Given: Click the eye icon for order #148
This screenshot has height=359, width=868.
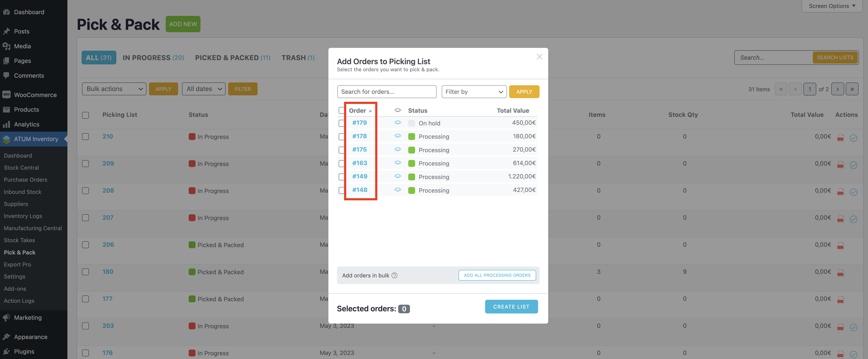Looking at the screenshot, I should point(398,190).
